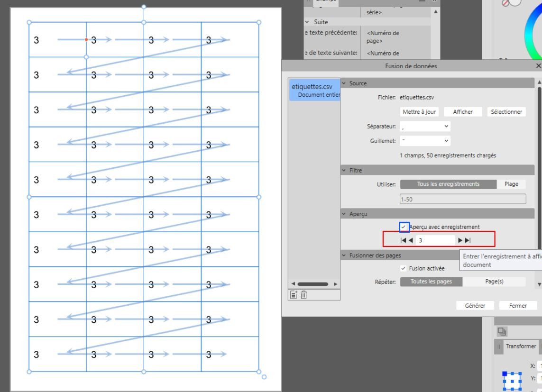Viewport: 542px width, 392px height.
Task: Click the icon above Transformer panel
Action: point(502,331)
